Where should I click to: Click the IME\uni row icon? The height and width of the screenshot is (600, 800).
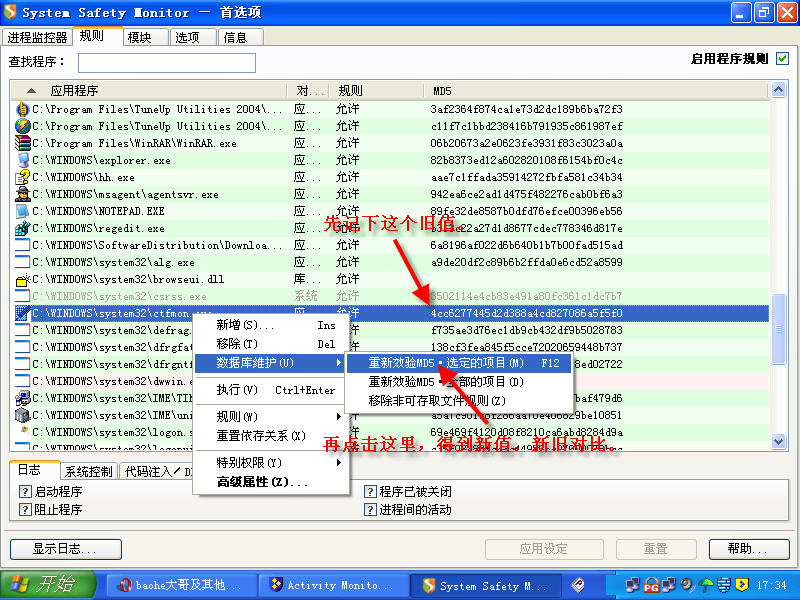pos(22,415)
